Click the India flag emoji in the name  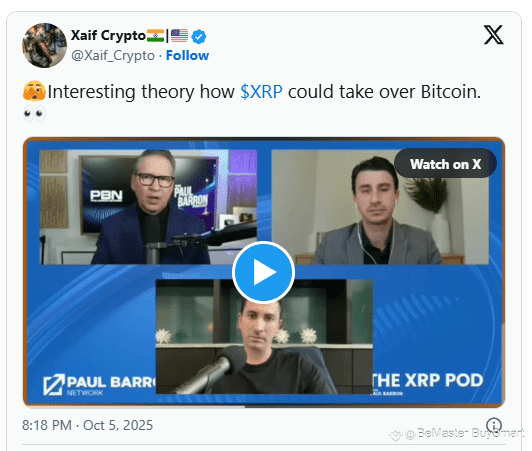pyautogui.click(x=155, y=36)
